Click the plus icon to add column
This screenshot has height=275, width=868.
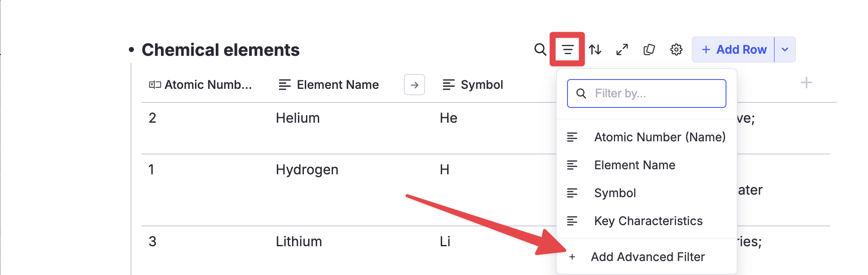pos(806,82)
